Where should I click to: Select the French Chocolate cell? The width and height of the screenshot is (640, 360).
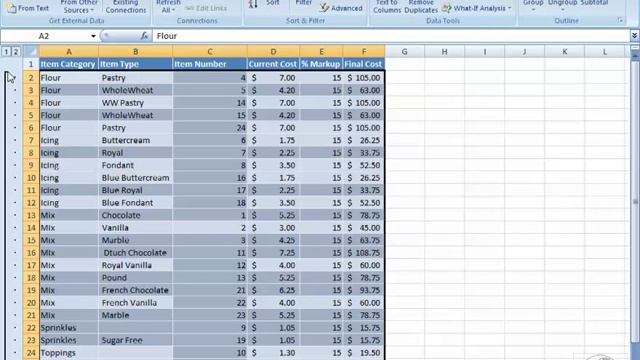pos(136,290)
